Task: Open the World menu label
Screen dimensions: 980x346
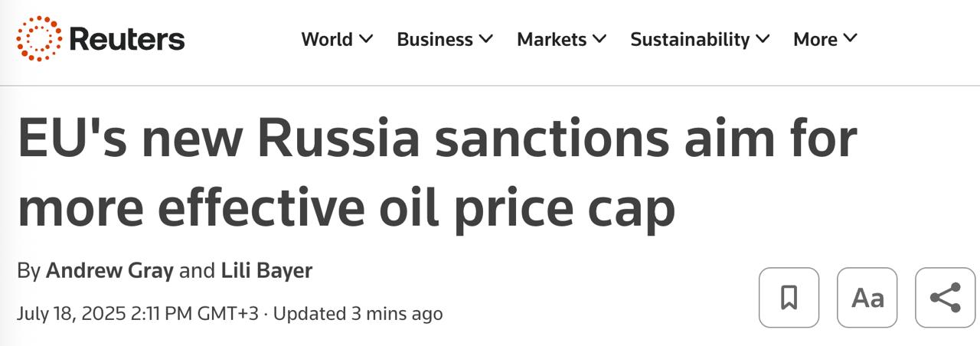Action: tap(327, 39)
